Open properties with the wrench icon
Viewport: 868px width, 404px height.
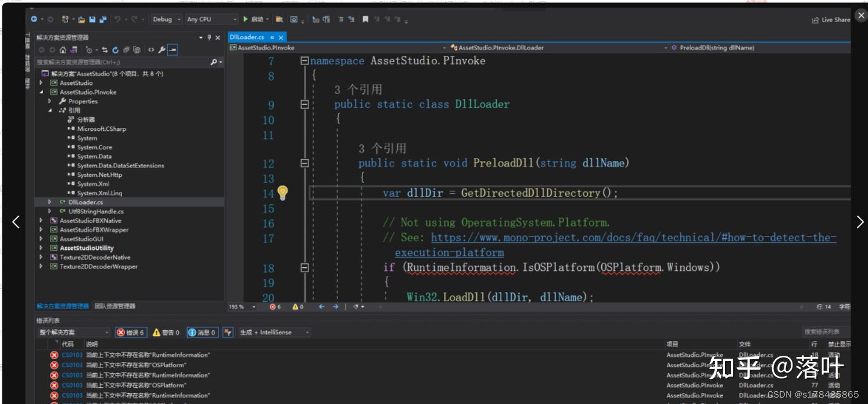click(161, 49)
